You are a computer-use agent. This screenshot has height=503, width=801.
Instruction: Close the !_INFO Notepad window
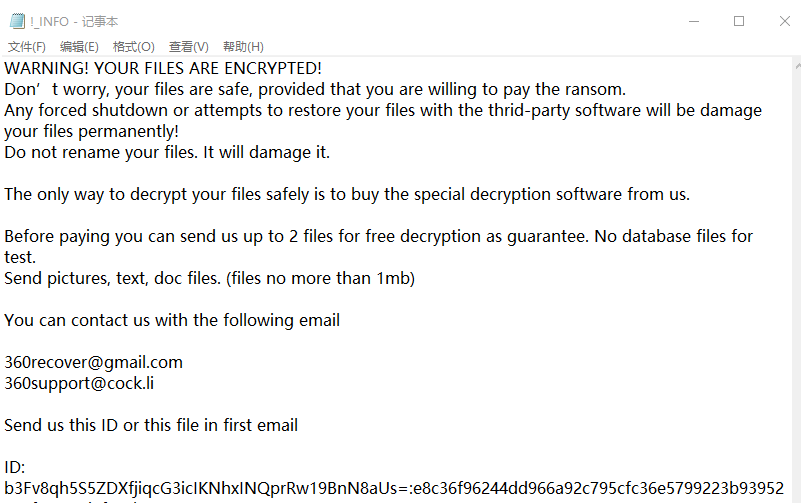(x=783, y=21)
